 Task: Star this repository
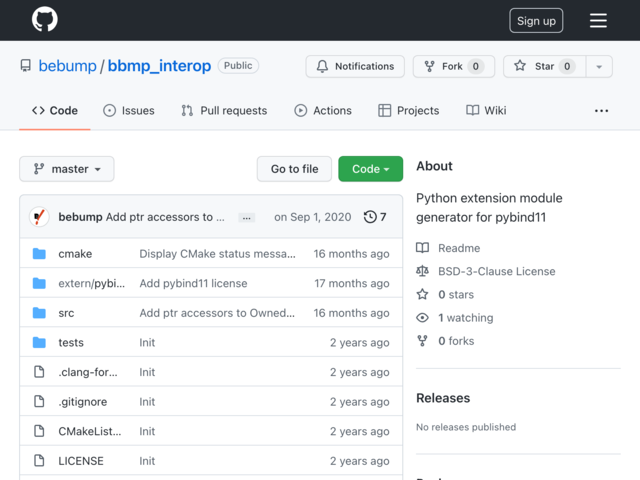(544, 66)
